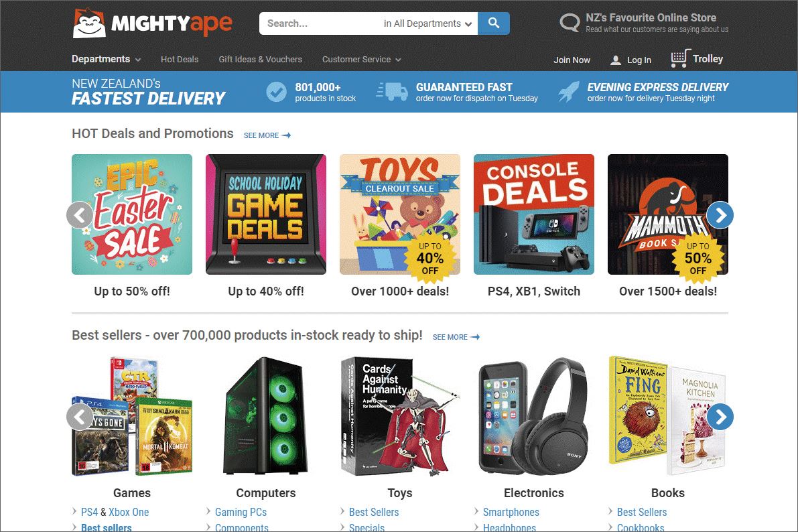This screenshot has width=798, height=532.
Task: Click See More beside HOT Deals
Action: tap(267, 135)
